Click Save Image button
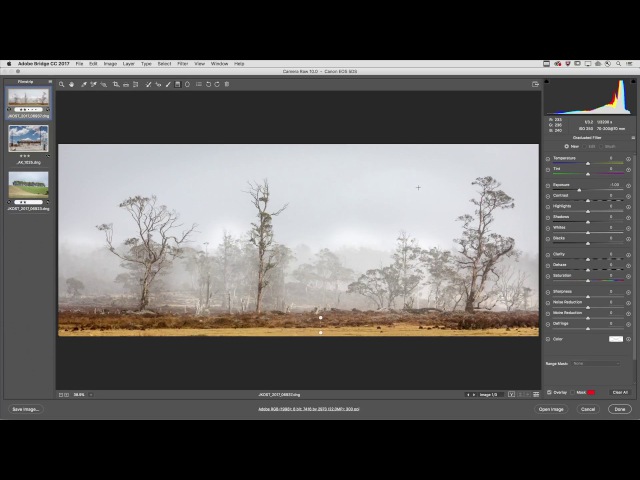 (x=25, y=409)
